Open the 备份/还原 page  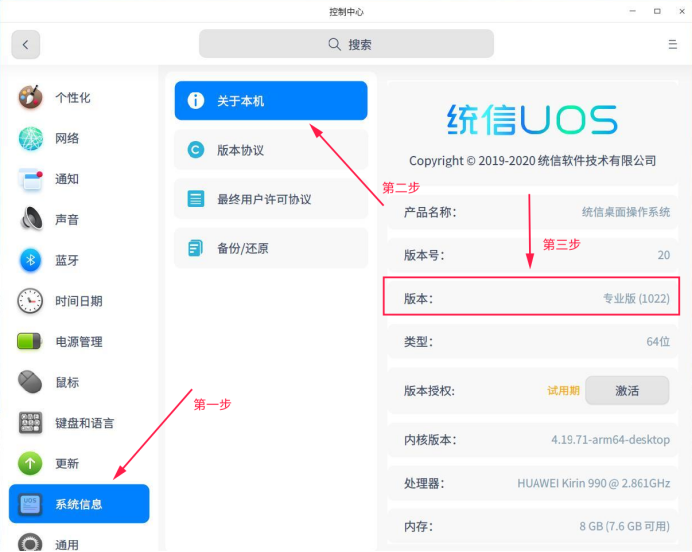pyautogui.click(x=271, y=248)
